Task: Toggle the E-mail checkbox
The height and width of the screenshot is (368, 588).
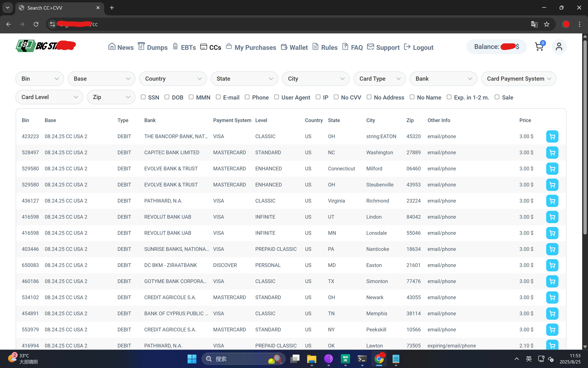Action: click(x=218, y=97)
